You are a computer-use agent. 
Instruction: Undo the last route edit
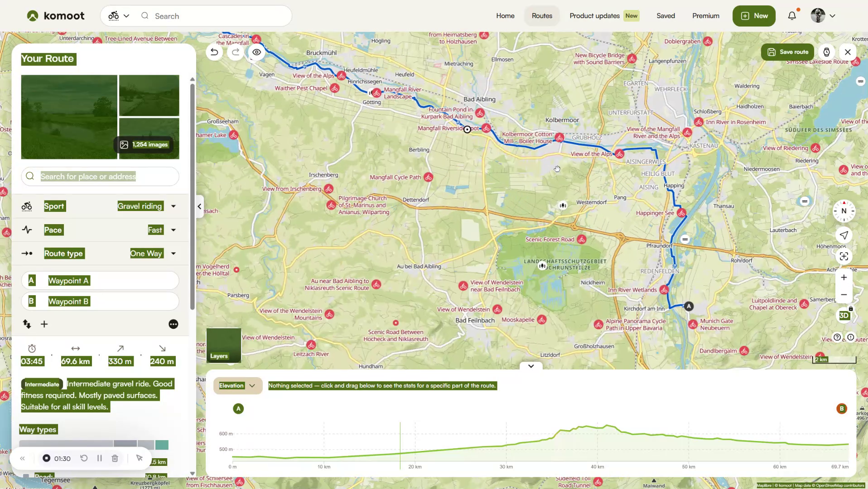[214, 52]
